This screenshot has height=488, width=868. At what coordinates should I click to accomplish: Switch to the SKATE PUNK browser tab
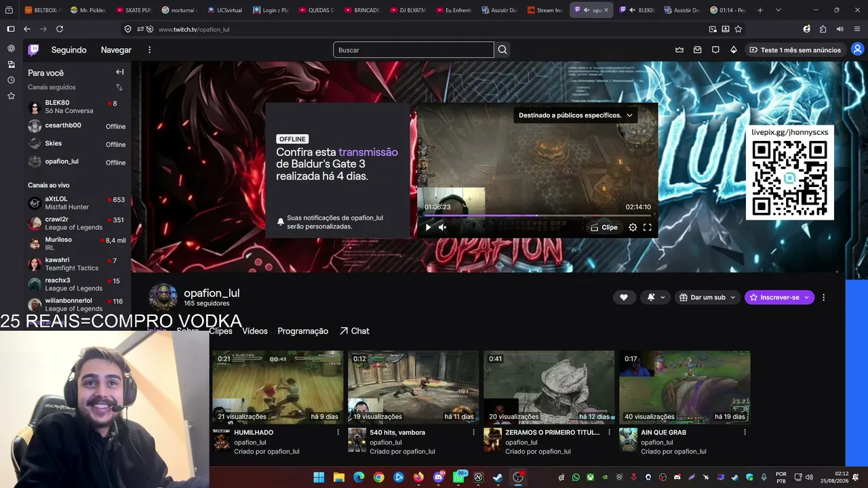[x=134, y=10]
